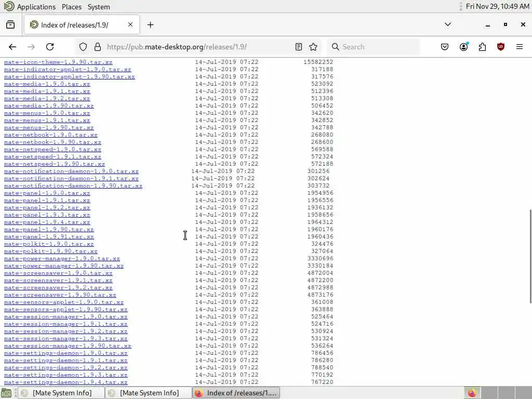Click mate-media-1.9.90.tar.xz link
This screenshot has height=399, width=532.
click(x=49, y=106)
